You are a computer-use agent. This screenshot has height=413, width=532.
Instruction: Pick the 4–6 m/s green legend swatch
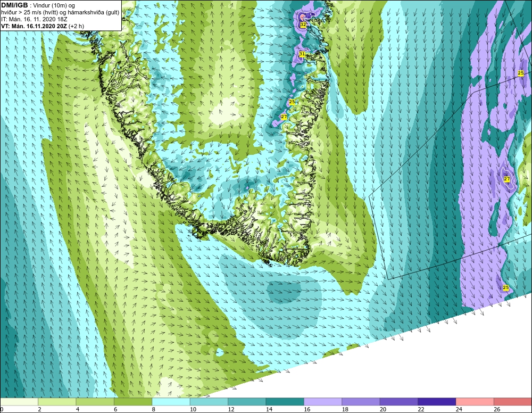pyautogui.click(x=95, y=402)
